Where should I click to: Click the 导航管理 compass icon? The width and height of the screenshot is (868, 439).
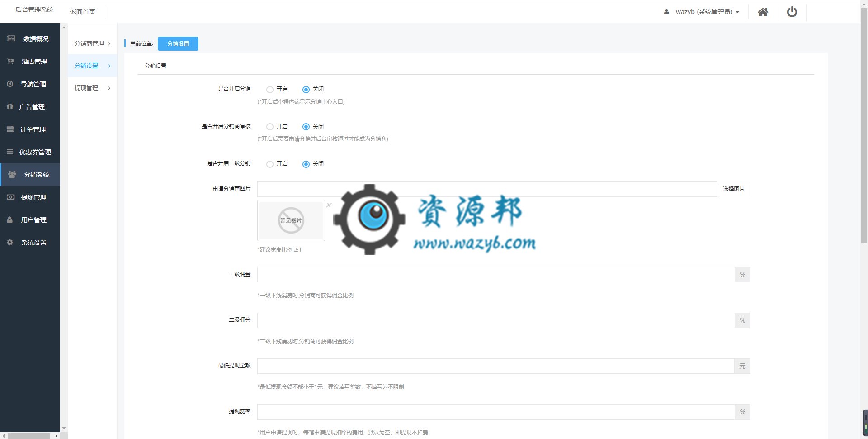point(10,84)
